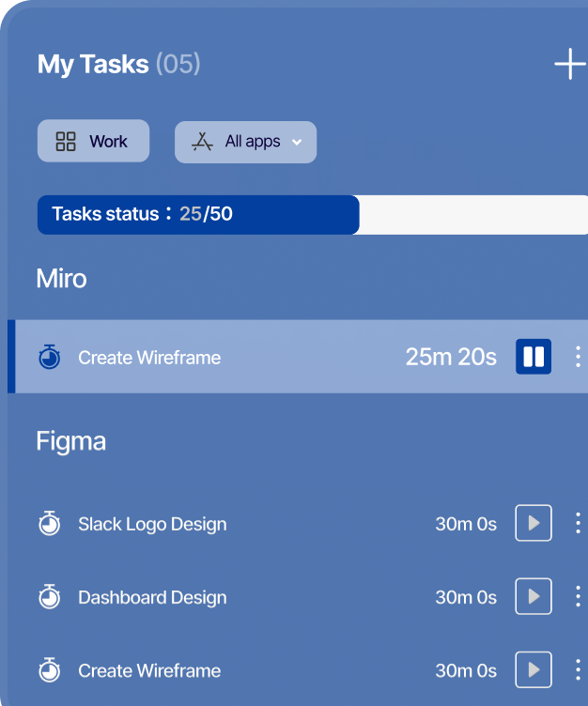
Task: Play the Figma Create Wireframe timer
Action: point(534,670)
